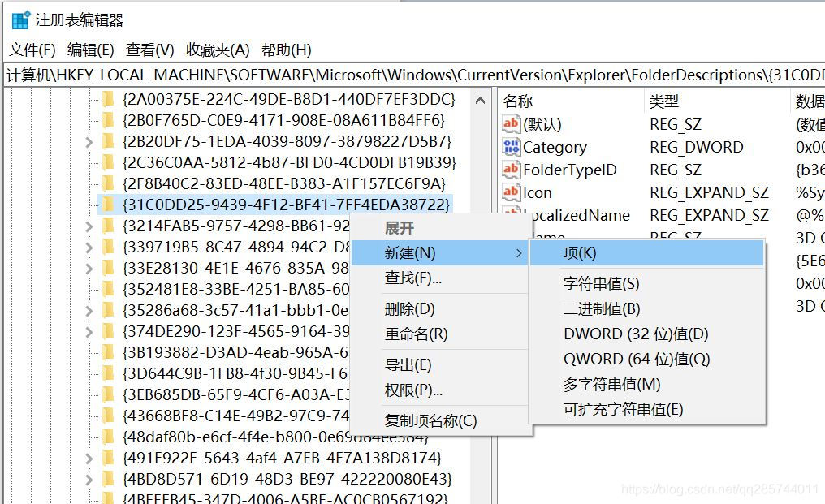Select folder icon of key starting {3D644C9B
Viewport: 825px width, 504px height.
coord(108,373)
